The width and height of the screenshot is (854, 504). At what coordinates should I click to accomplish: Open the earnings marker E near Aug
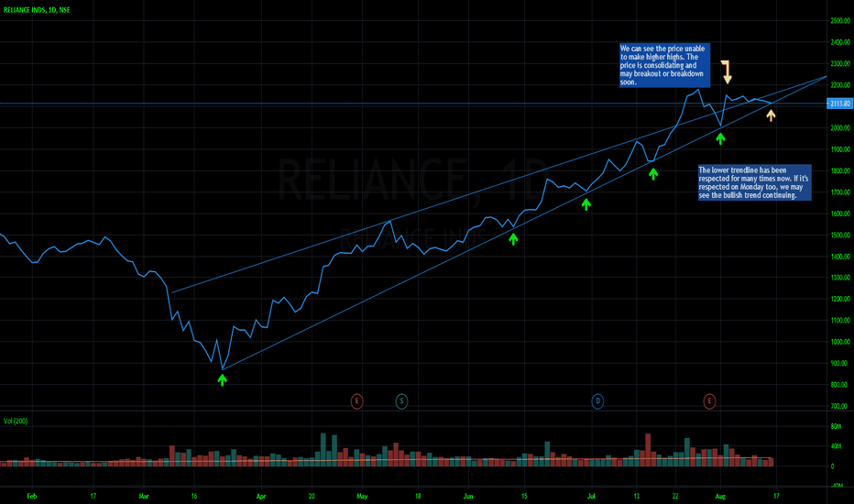click(x=709, y=401)
